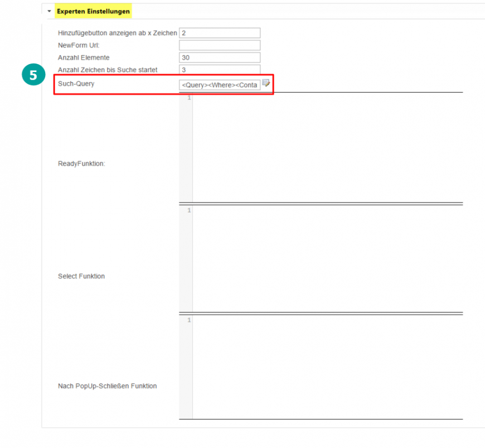Screen dimensions: 485x448
Task: Click the Experten Einstellungen section header
Action: 93,11
